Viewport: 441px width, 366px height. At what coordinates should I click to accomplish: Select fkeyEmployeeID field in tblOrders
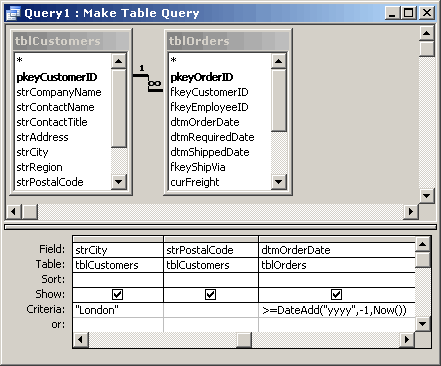209,107
